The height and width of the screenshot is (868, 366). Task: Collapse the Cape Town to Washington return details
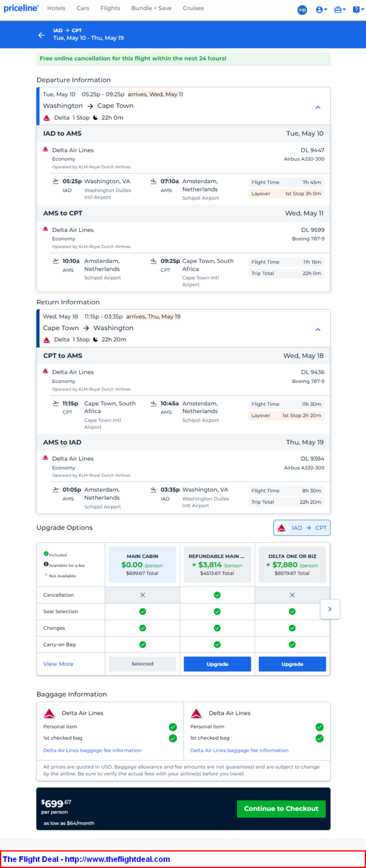tap(318, 329)
